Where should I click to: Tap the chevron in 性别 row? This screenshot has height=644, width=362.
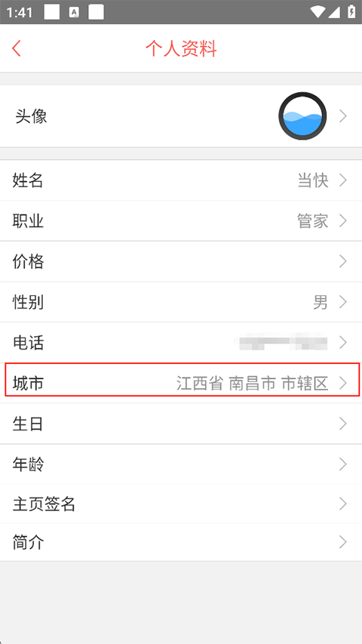[344, 302]
